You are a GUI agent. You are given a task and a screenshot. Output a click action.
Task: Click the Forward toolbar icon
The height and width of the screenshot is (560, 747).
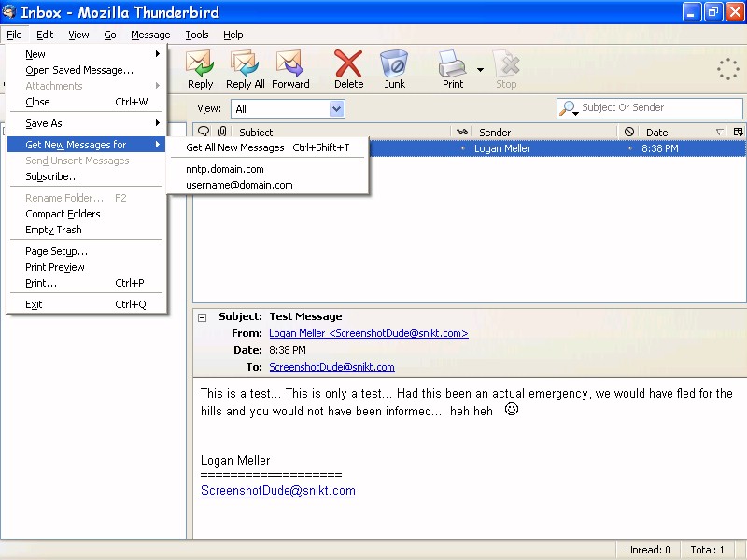290,69
